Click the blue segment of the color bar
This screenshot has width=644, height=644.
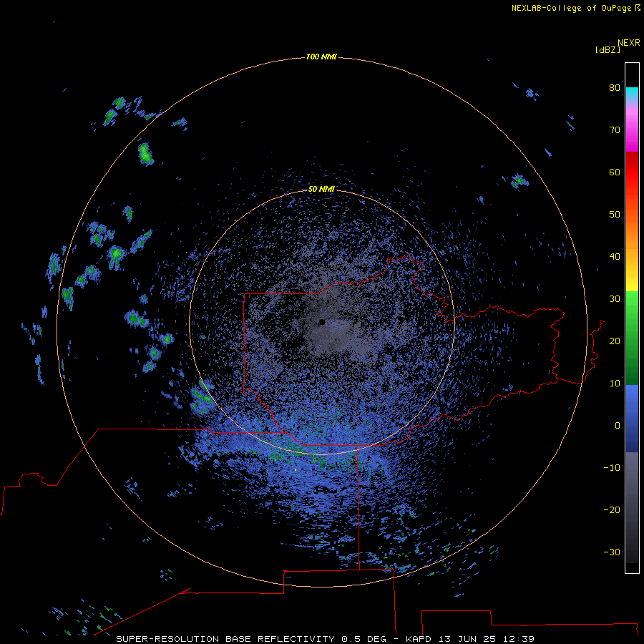click(x=632, y=418)
